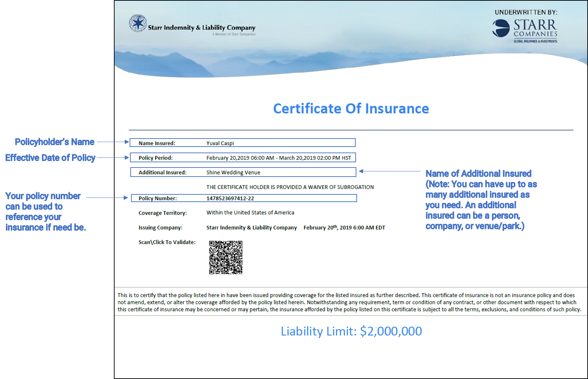Select the issuing company name beside 'Issuing Company:'

click(252, 228)
